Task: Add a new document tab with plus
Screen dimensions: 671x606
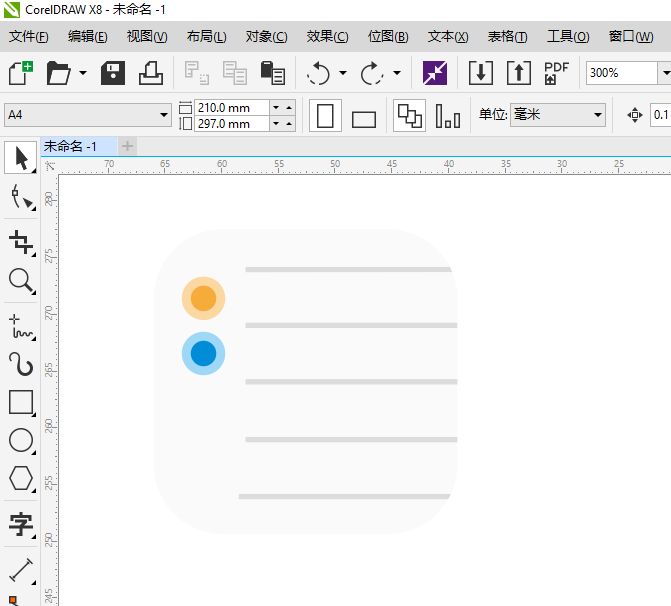Action: (x=127, y=147)
